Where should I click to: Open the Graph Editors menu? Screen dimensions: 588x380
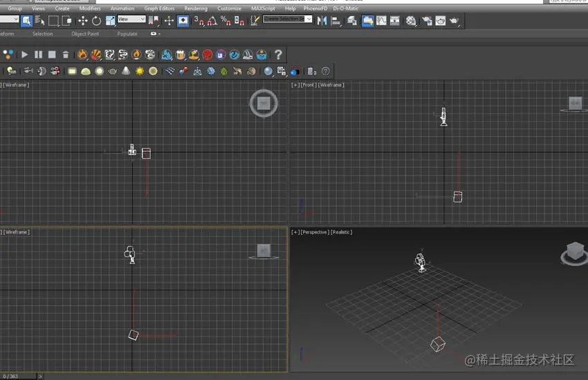tap(159, 8)
